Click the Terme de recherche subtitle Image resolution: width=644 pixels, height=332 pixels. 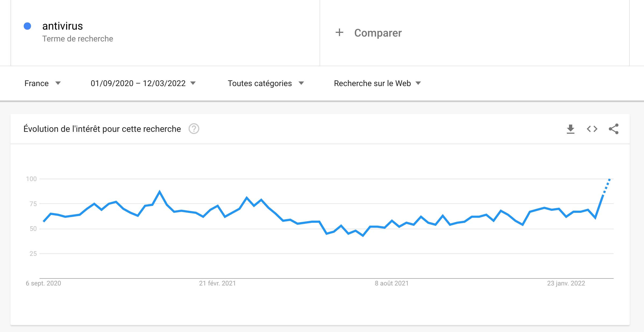coord(78,39)
